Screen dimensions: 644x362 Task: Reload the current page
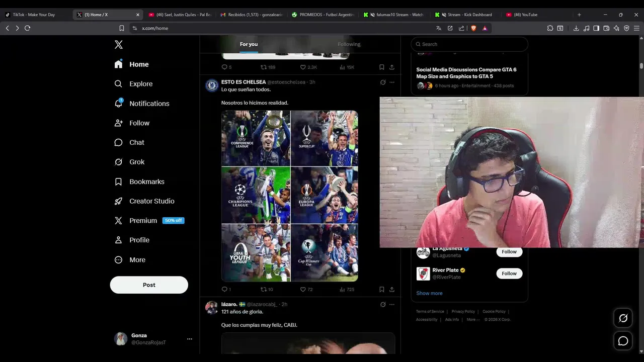click(27, 28)
